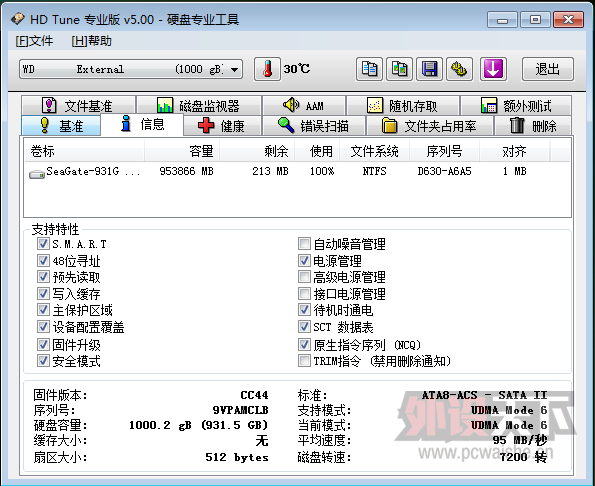Viewport: 595px width, 486px height.
Task: Switch to the 删除 tab
Action: (x=533, y=126)
